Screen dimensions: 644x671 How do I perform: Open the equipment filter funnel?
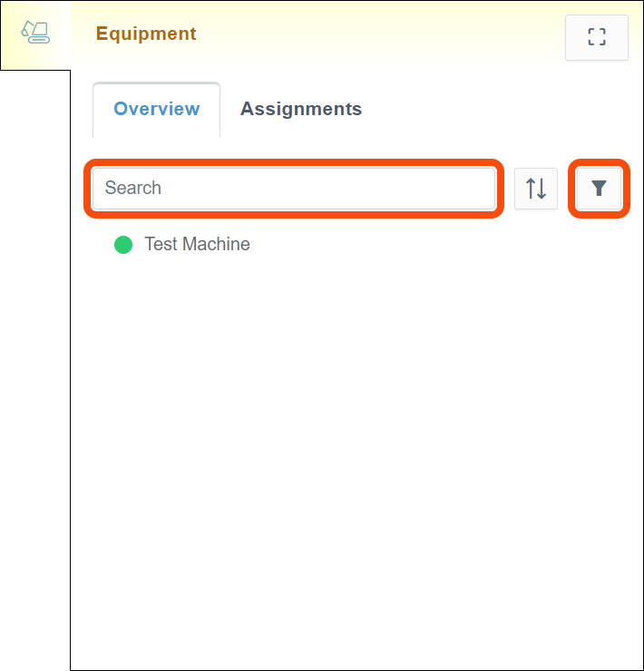(599, 189)
